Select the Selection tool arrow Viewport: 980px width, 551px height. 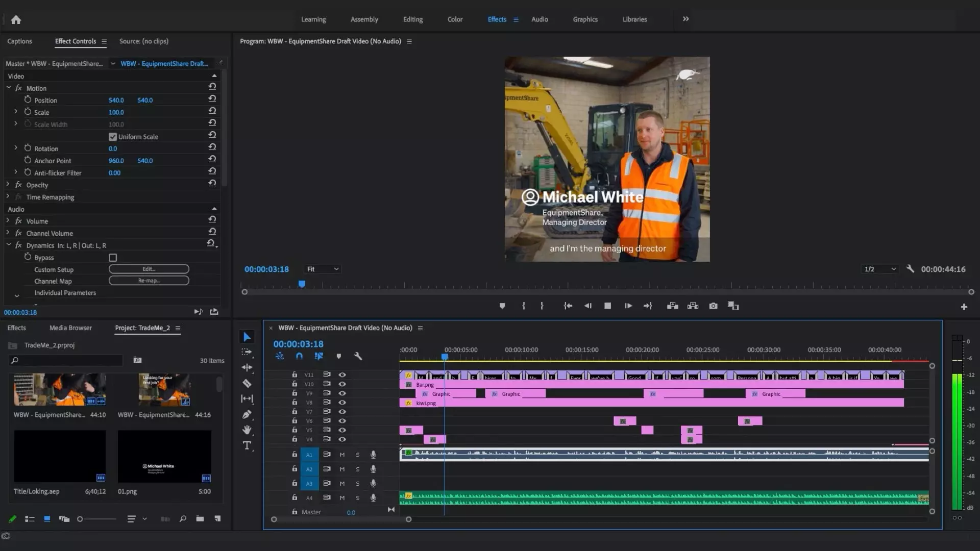pyautogui.click(x=247, y=337)
